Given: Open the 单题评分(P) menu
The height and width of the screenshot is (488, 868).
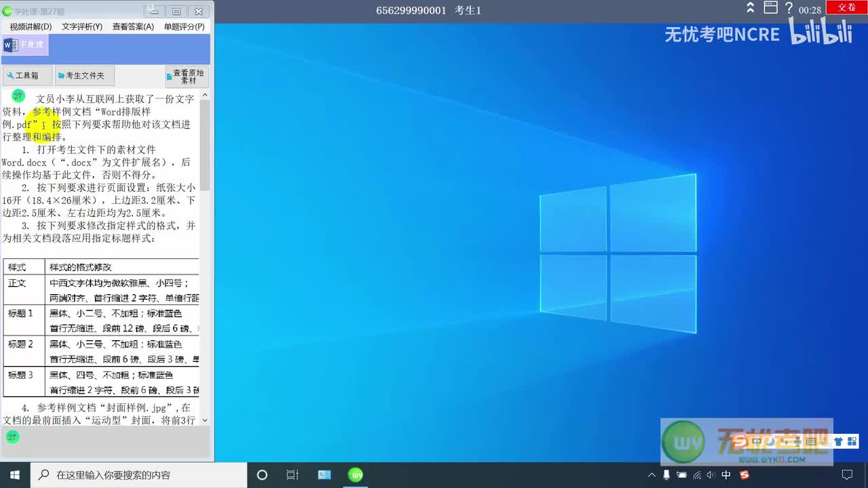Looking at the screenshot, I should click(184, 26).
